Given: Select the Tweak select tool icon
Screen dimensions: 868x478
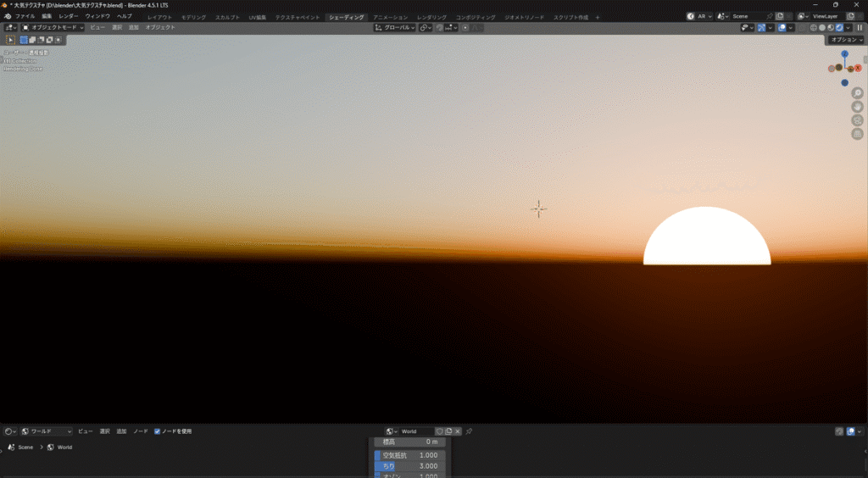Looking at the screenshot, I should tap(10, 40).
